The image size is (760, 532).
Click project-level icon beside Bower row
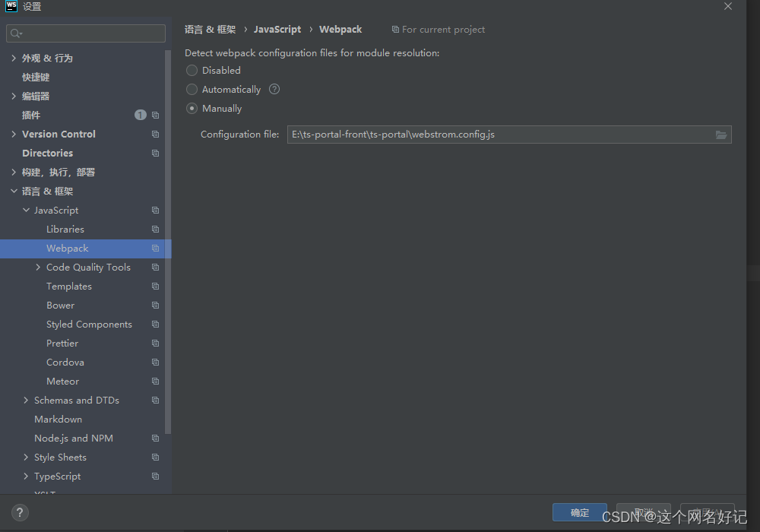coord(155,306)
